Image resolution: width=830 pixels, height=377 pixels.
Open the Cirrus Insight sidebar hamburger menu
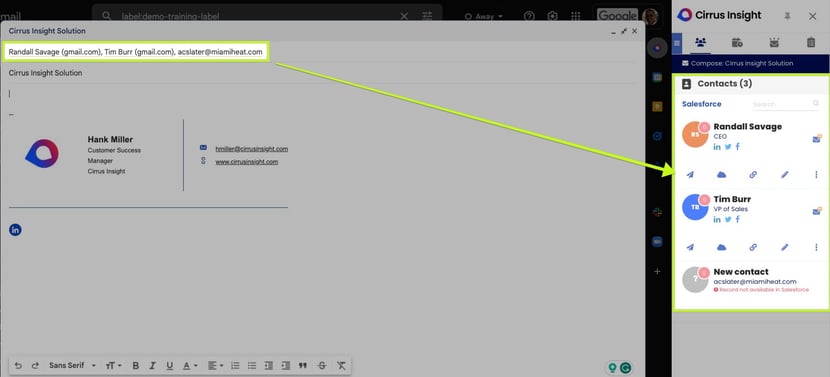pos(677,43)
